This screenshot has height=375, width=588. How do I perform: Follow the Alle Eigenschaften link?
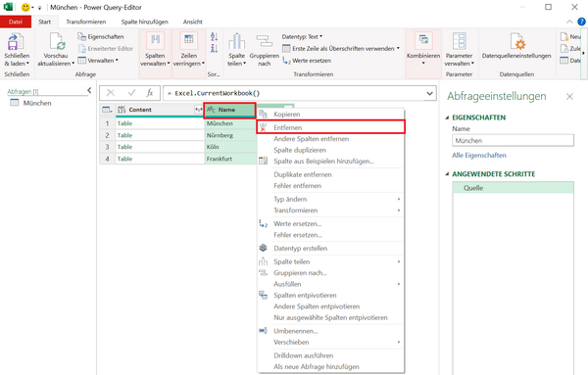point(479,155)
